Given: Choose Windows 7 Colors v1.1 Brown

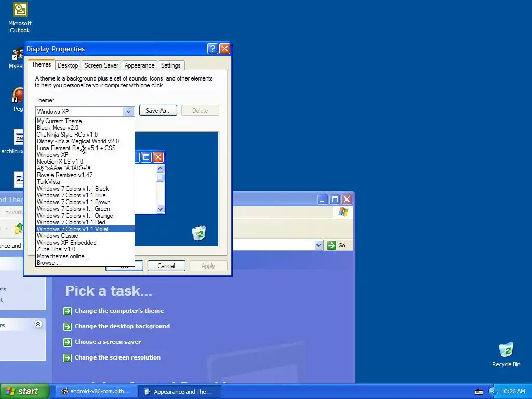Looking at the screenshot, I should pos(85,202).
